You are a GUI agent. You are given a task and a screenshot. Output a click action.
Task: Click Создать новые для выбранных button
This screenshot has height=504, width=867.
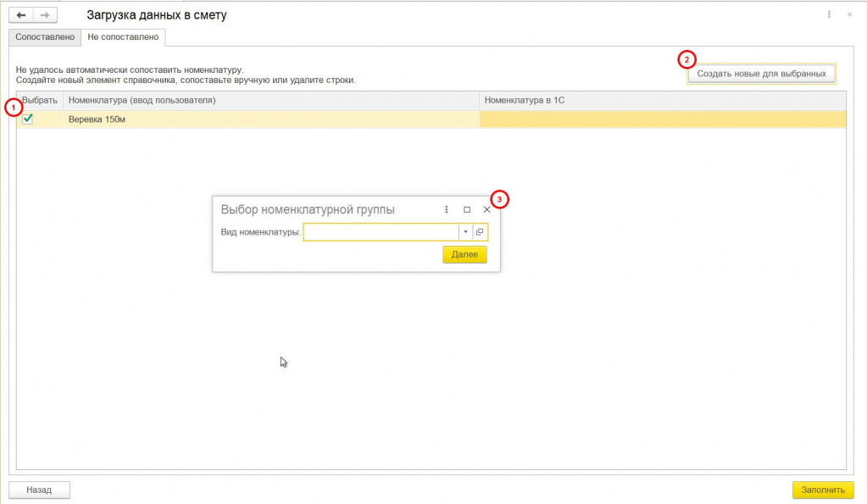[x=761, y=74]
